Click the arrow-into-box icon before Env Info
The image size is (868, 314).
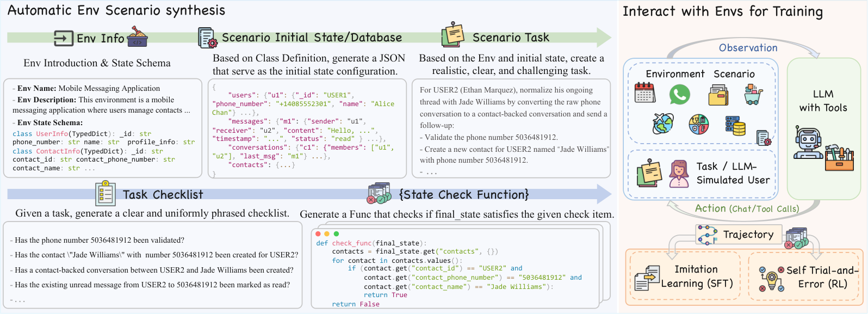(x=64, y=38)
